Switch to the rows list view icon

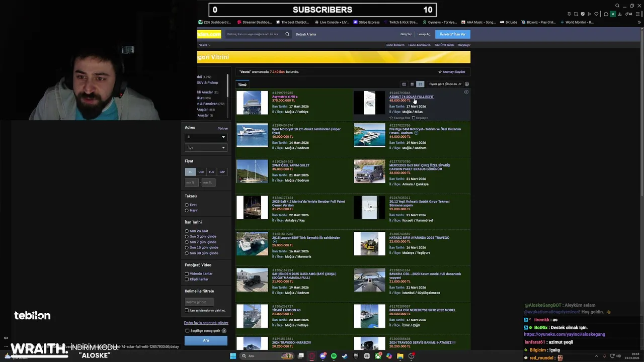412,84
